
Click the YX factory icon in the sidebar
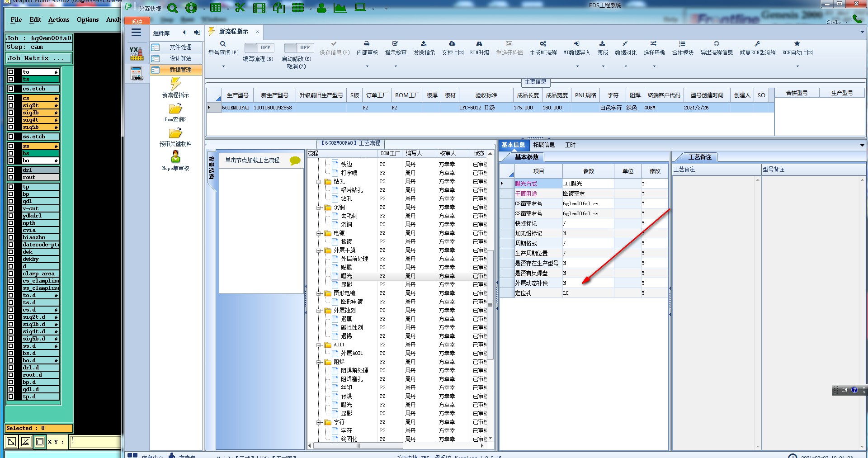point(137,53)
